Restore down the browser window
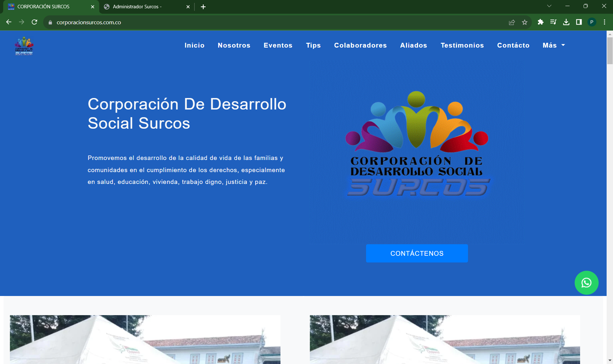Image resolution: width=613 pixels, height=364 pixels. tap(586, 6)
